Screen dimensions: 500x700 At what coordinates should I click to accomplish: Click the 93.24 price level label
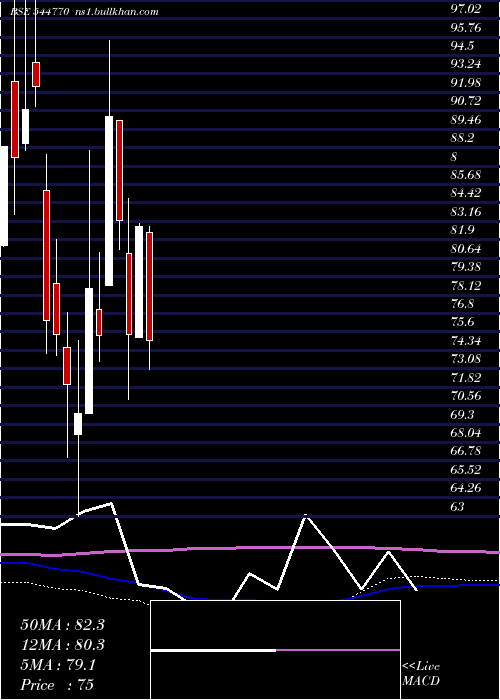click(x=466, y=64)
